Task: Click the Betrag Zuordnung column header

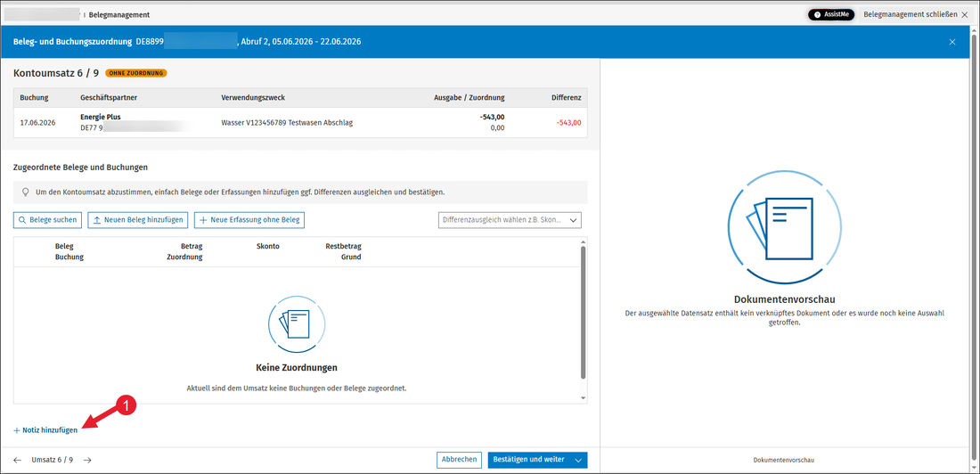Action: [184, 251]
